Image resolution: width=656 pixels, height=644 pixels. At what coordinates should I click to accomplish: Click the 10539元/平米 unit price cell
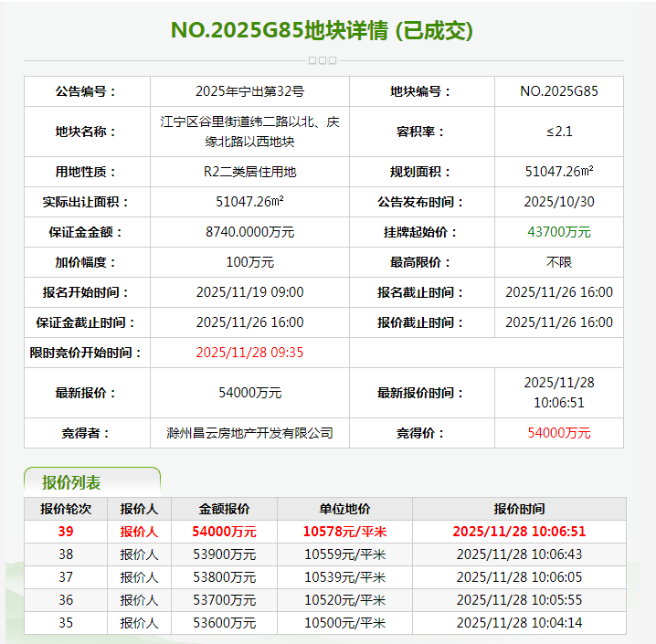[344, 577]
